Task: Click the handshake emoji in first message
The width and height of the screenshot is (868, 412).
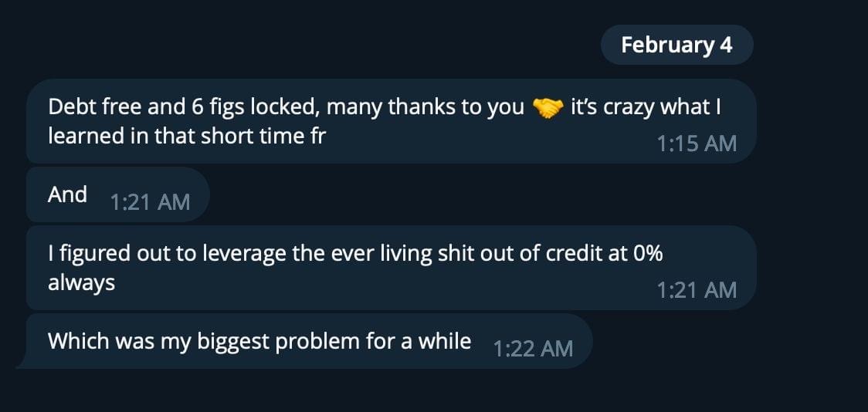Action: click(548, 108)
